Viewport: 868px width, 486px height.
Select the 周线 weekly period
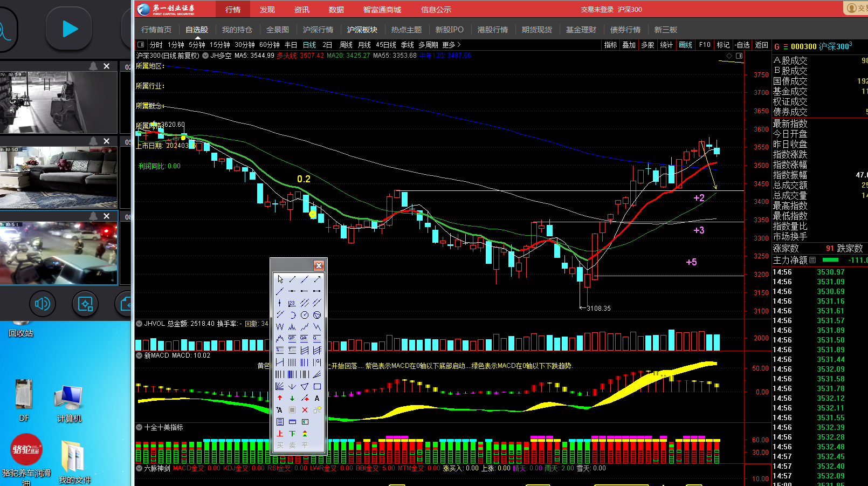[x=346, y=45]
